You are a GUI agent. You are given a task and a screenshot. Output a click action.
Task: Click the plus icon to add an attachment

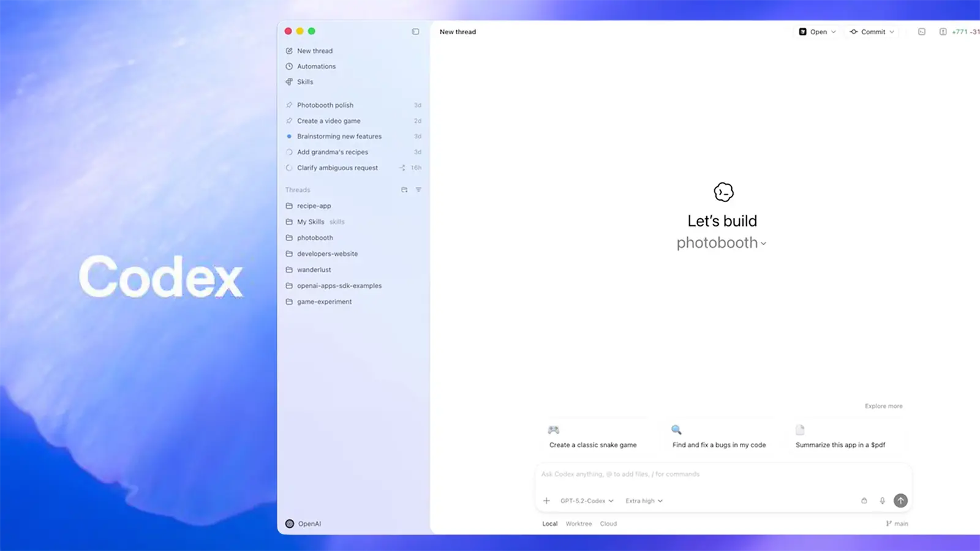[546, 500]
